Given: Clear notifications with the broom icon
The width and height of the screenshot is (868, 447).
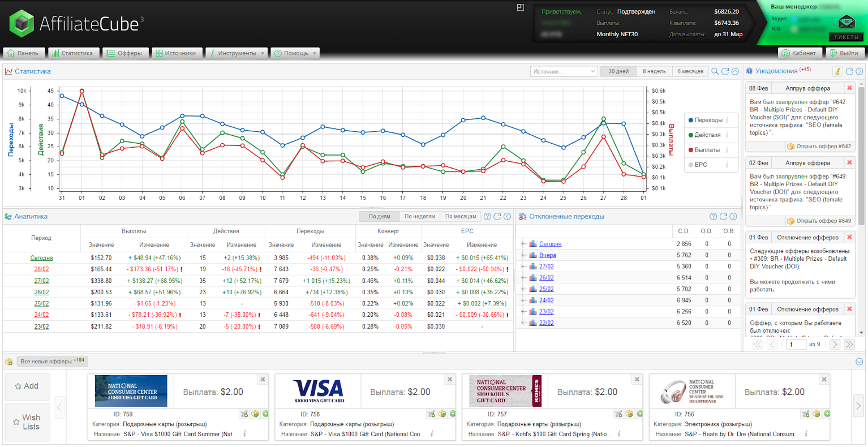Looking at the screenshot, I should coord(837,71).
